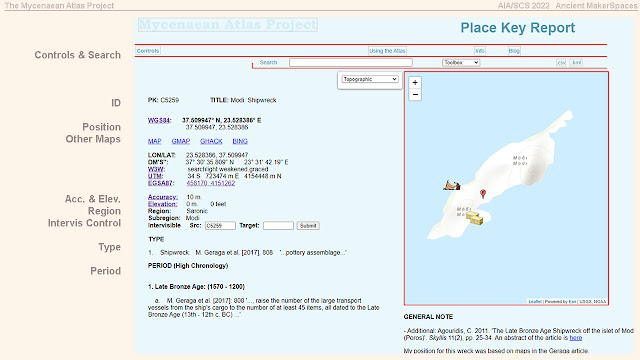Viewport: 640px width, 360px height.
Task: Click 'AIA/SCS 2022 Ancient MakerSpaces' header text
Action: 567,5
